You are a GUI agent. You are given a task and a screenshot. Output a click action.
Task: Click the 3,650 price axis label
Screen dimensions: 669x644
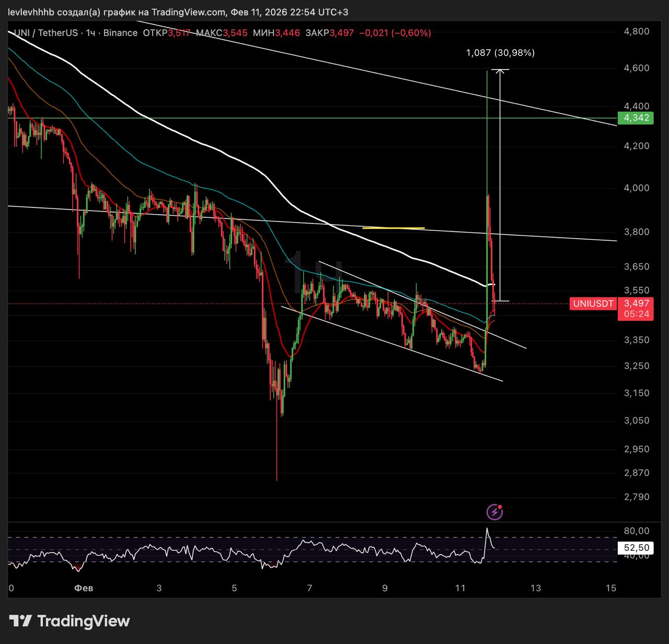[637, 266]
